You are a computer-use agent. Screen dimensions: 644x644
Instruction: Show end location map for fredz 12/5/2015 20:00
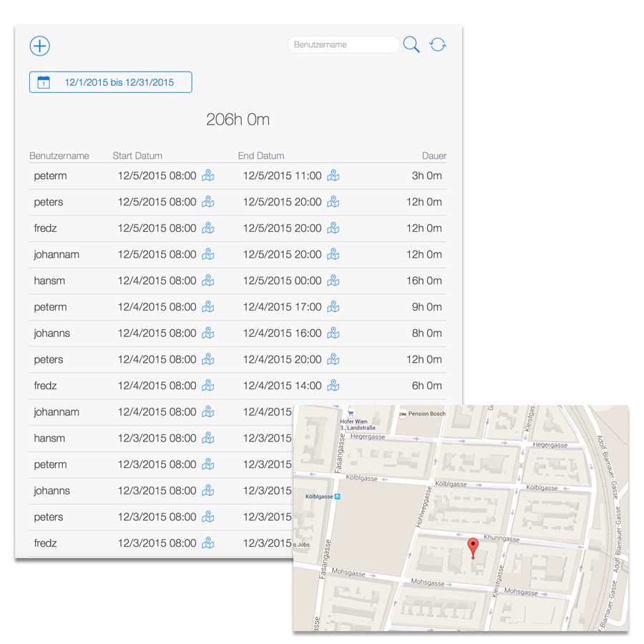point(333,228)
